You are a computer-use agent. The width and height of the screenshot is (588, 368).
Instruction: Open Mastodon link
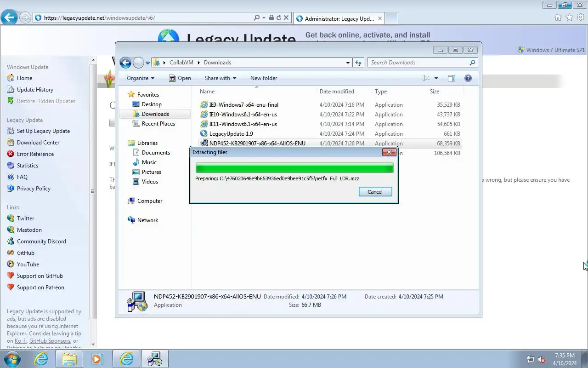point(29,230)
